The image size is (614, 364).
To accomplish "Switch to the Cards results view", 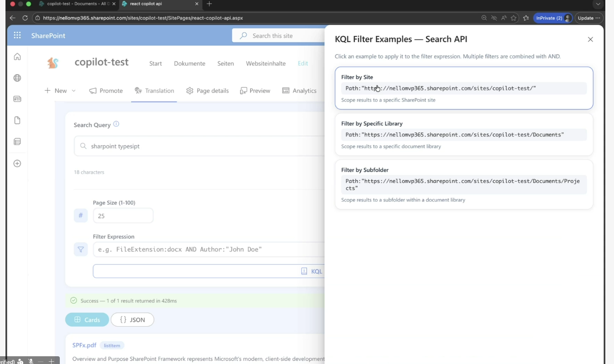I will point(87,320).
